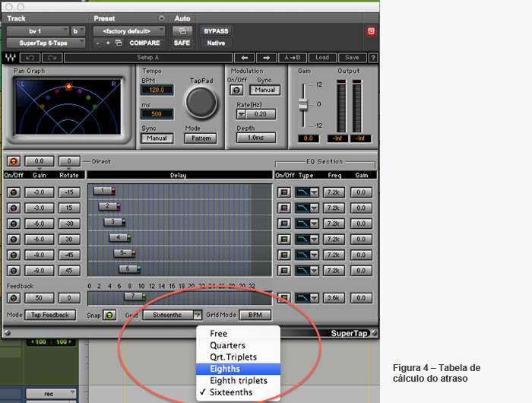Screen dimensions: 532x403
Task: Toggle tap 6 on/off button
Action: (14, 271)
